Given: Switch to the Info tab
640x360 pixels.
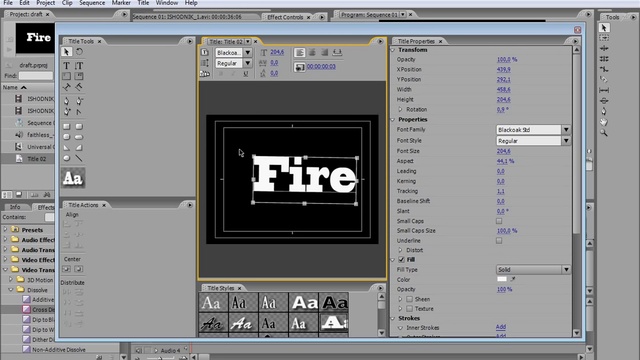Looking at the screenshot, I should [x=15, y=207].
